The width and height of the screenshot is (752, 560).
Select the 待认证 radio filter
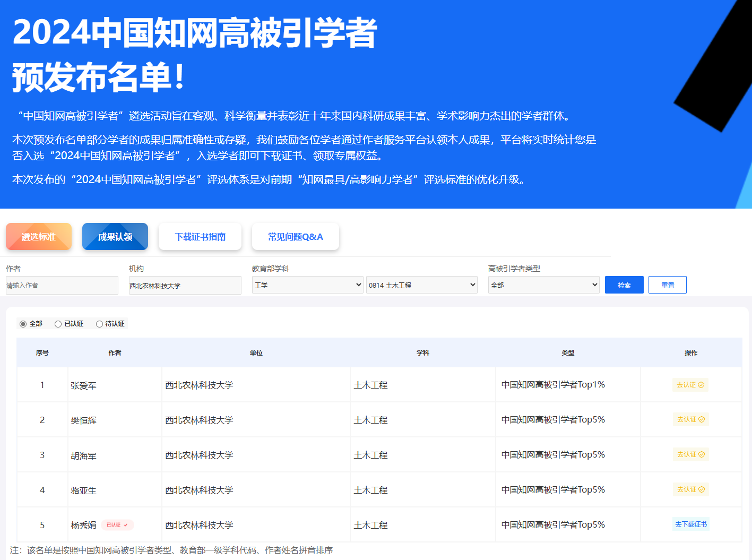(x=99, y=324)
